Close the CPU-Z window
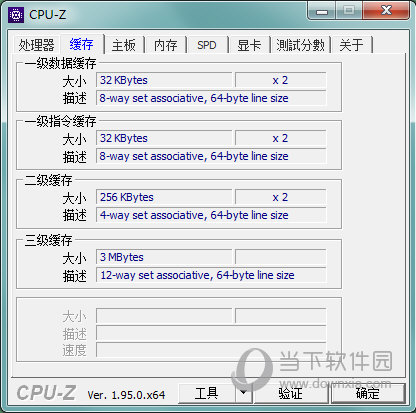The height and width of the screenshot is (413, 416). (386, 11)
